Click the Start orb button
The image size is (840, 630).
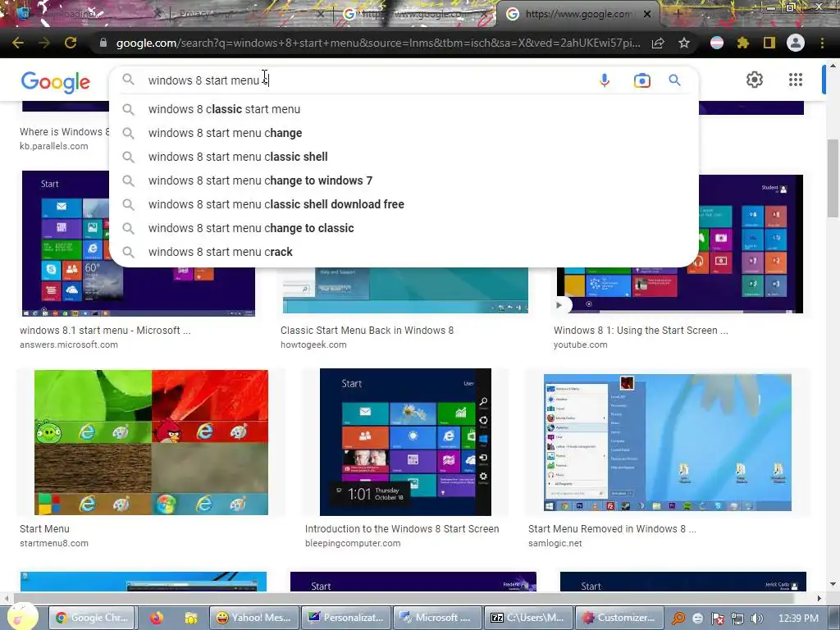[x=23, y=616]
